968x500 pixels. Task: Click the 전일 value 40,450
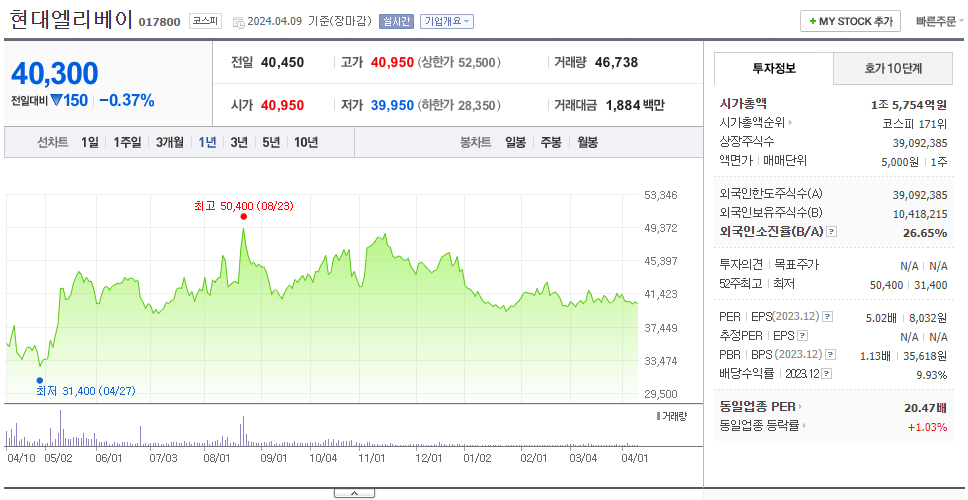pos(282,62)
